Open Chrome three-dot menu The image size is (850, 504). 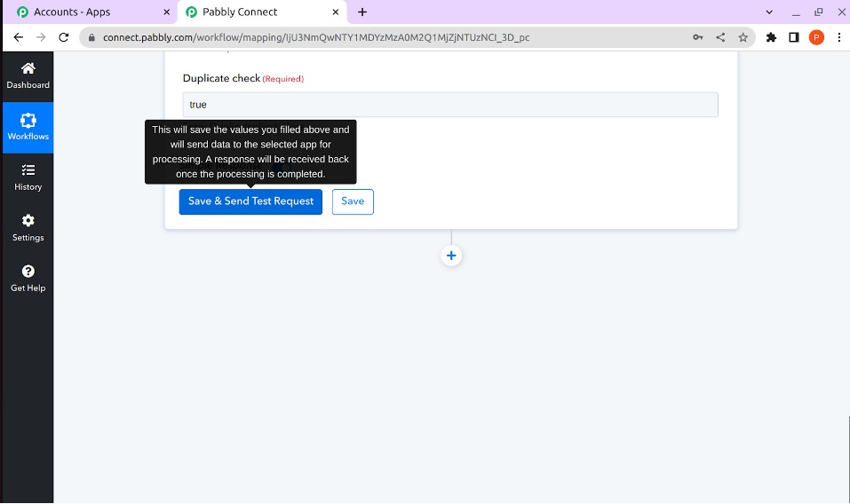coord(839,37)
